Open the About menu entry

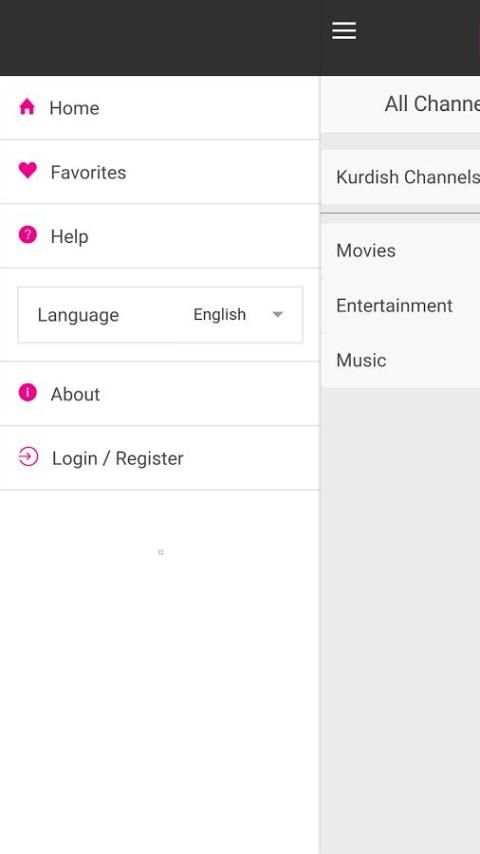pos(160,394)
